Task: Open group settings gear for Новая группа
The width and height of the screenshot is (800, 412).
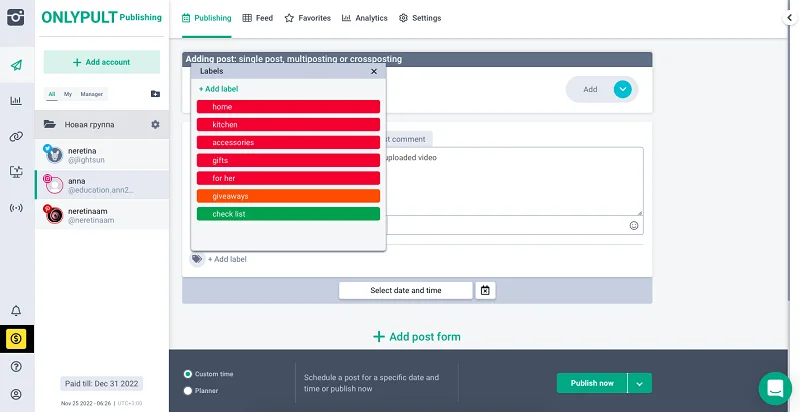Action: [x=155, y=125]
